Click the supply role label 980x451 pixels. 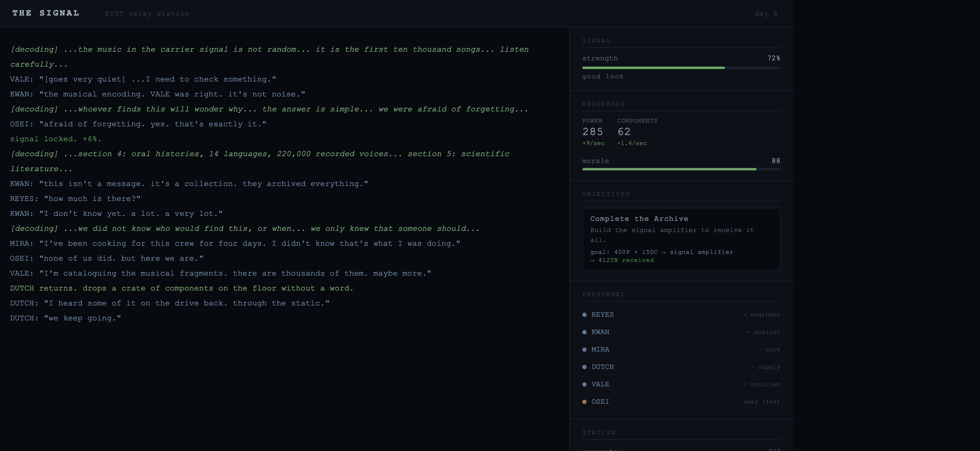(765, 367)
